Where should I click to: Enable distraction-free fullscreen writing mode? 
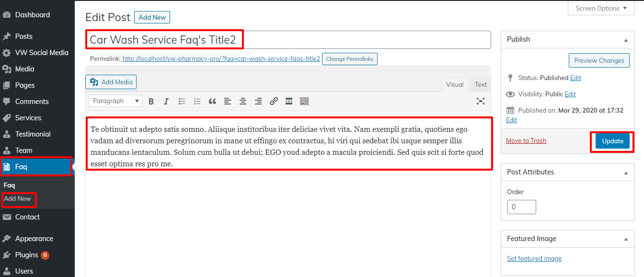click(480, 101)
